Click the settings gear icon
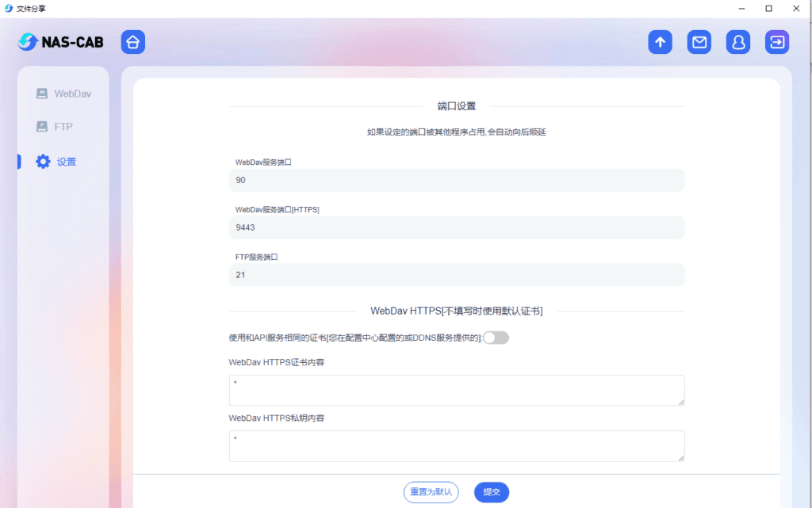 [x=43, y=162]
